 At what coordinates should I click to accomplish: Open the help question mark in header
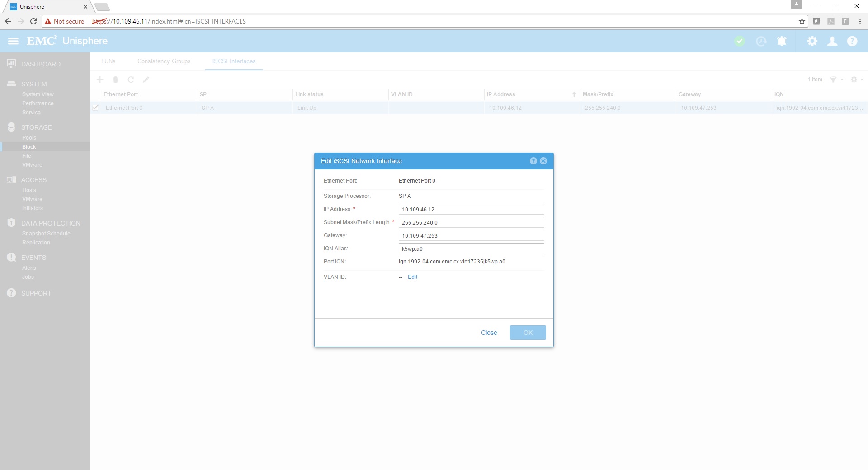pyautogui.click(x=852, y=41)
